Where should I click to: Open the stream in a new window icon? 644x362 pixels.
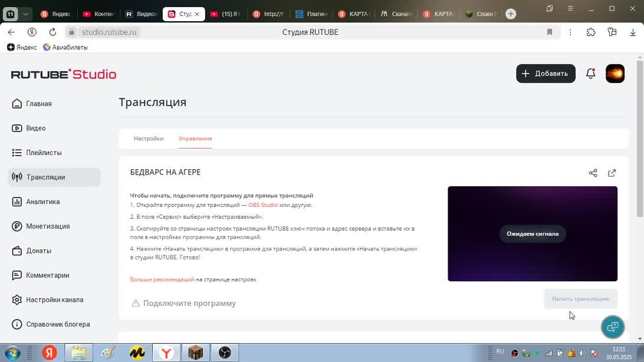(612, 173)
